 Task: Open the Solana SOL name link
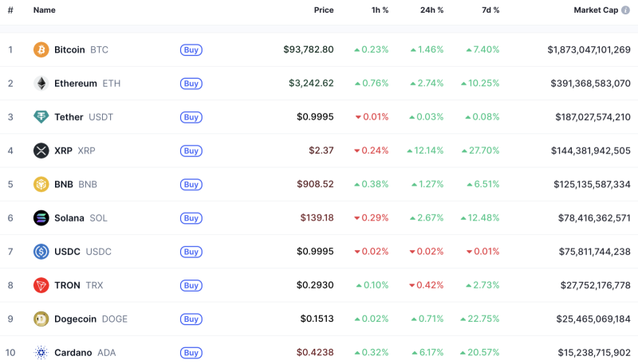[x=81, y=218]
